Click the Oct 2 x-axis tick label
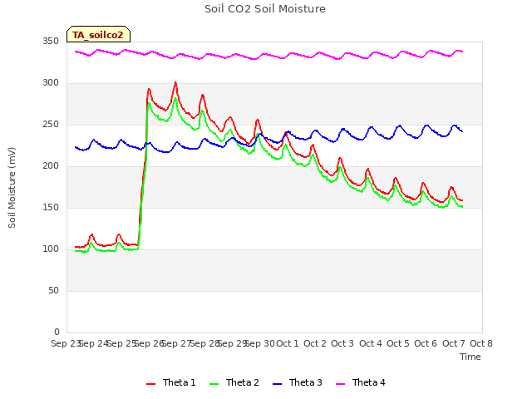Image resolution: width=532 pixels, height=399 pixels. [315, 343]
